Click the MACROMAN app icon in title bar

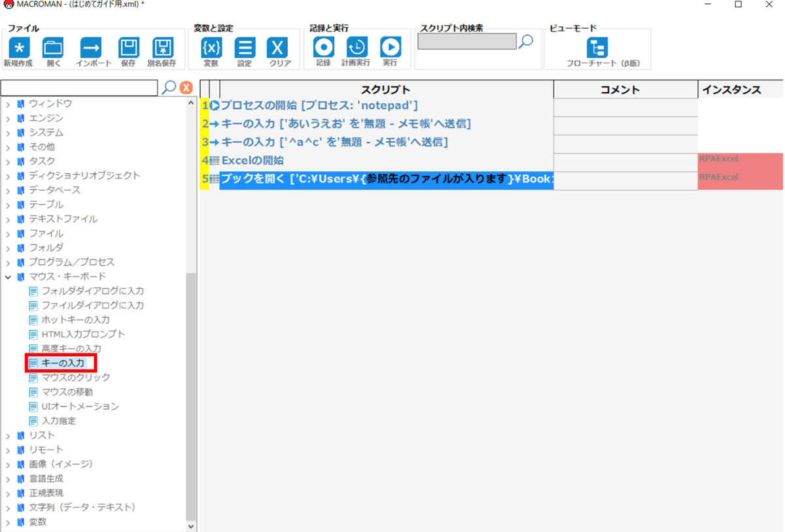8,5
